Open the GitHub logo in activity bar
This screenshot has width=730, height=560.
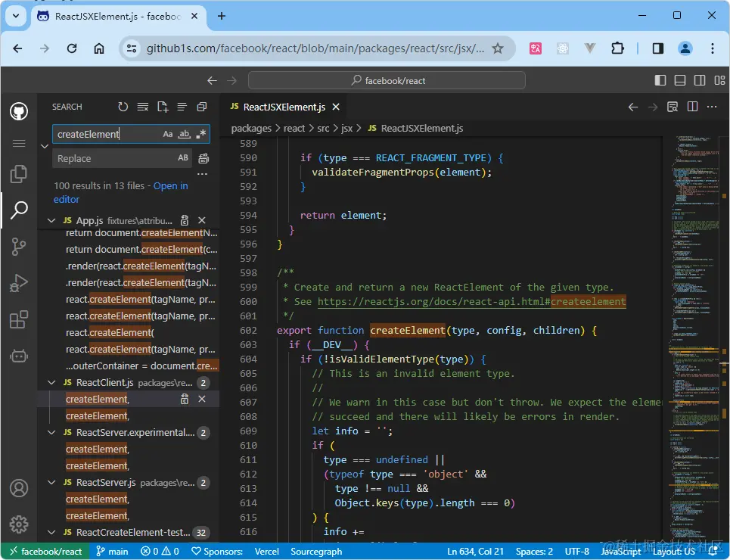coord(19,111)
